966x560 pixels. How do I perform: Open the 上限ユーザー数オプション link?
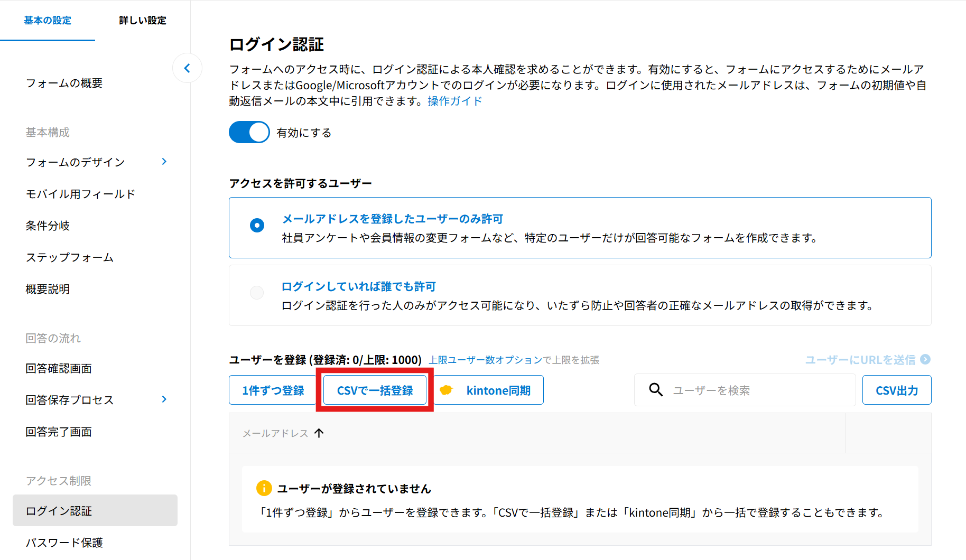(485, 360)
